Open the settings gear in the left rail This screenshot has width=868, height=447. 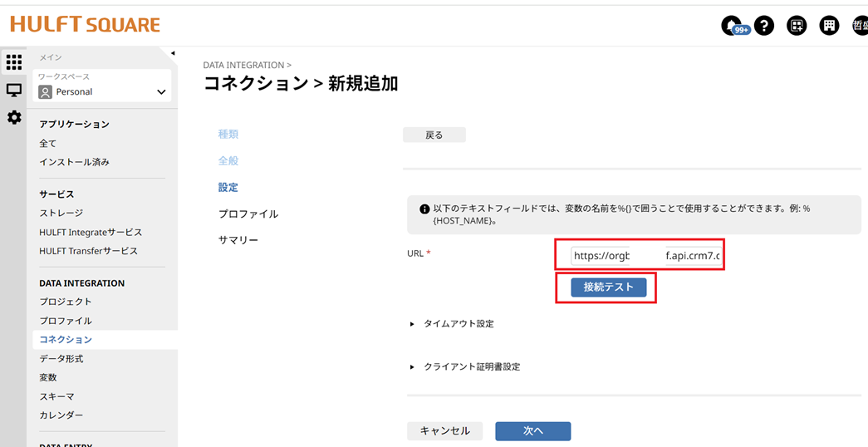14,117
